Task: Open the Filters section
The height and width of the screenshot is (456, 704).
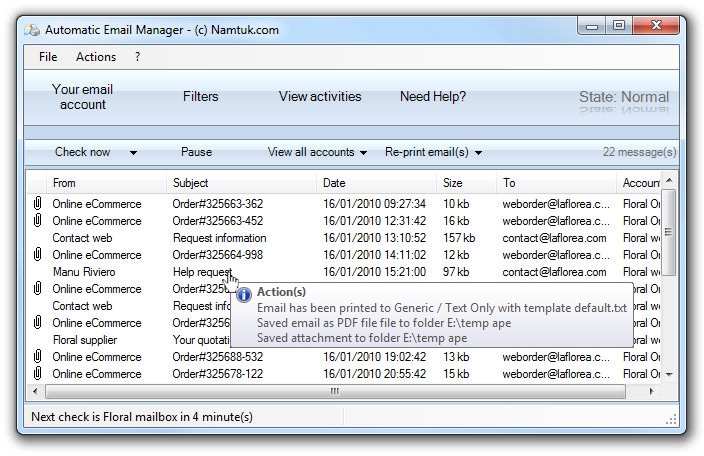Action: click(x=200, y=97)
